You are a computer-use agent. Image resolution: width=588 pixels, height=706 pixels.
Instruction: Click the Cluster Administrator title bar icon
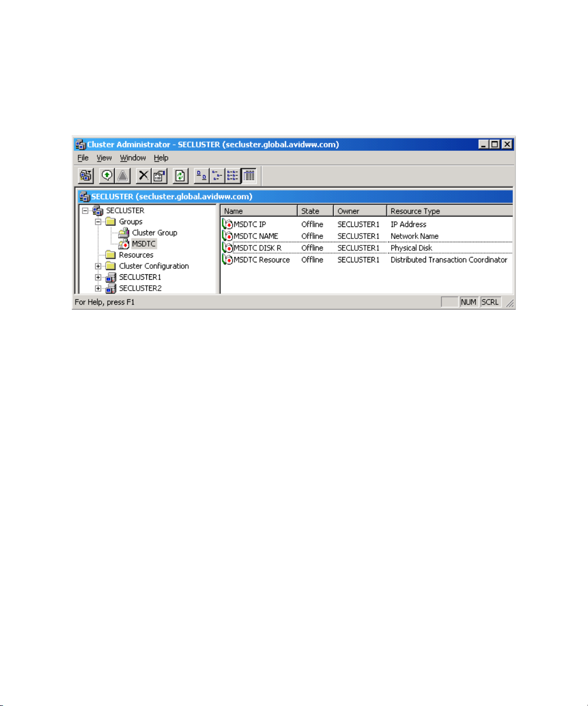[x=81, y=145]
